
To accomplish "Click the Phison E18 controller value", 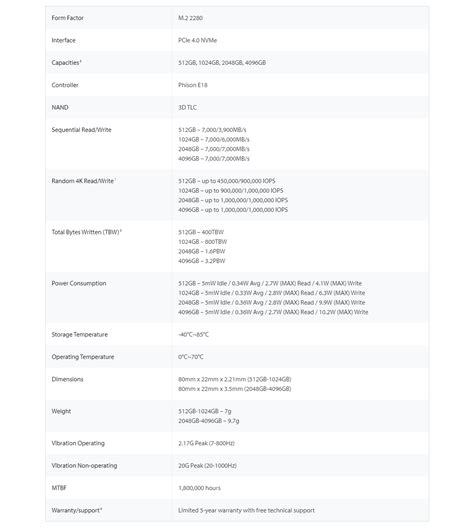I will click(193, 85).
